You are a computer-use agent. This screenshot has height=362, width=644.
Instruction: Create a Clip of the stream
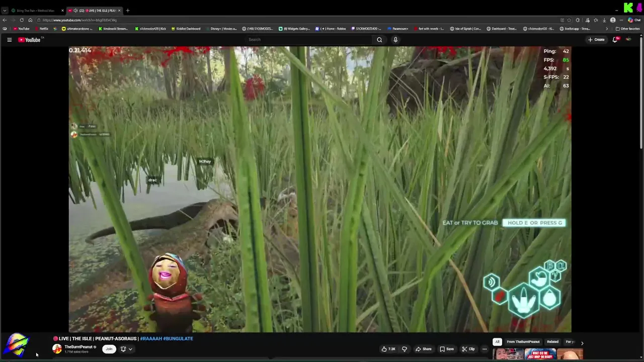click(468, 349)
